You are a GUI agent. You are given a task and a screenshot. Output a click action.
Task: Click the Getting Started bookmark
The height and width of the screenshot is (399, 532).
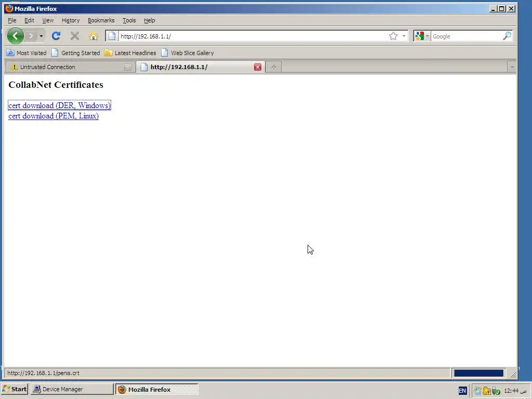(x=76, y=53)
